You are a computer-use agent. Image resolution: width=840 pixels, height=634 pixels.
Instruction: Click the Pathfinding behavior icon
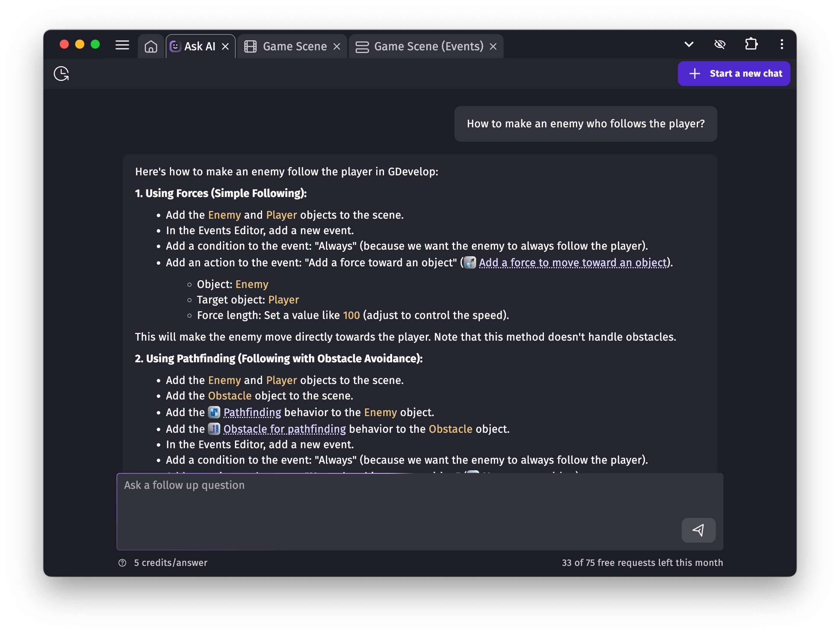pyautogui.click(x=213, y=412)
